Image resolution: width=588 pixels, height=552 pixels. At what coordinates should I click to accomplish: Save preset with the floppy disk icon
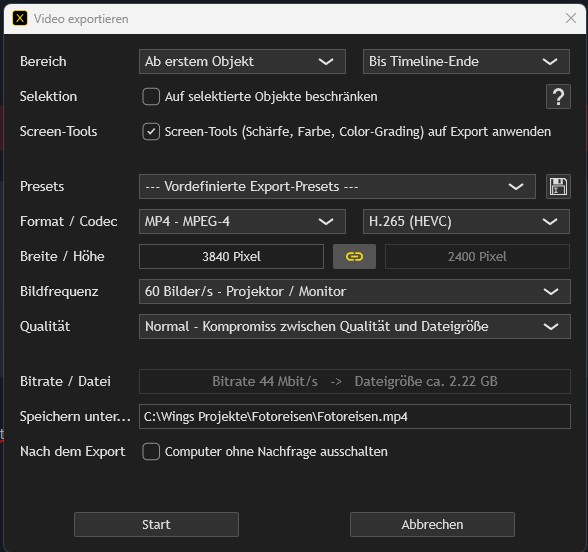pyautogui.click(x=558, y=186)
